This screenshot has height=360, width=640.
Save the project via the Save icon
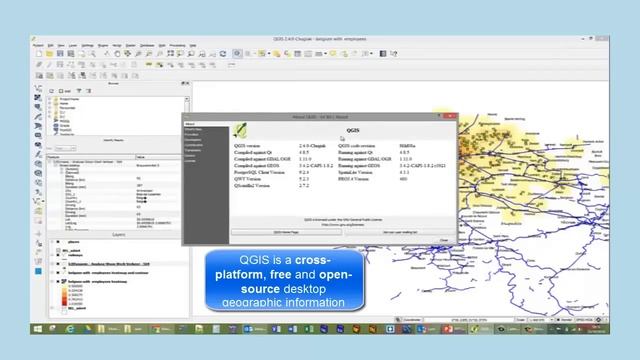pos(60,54)
